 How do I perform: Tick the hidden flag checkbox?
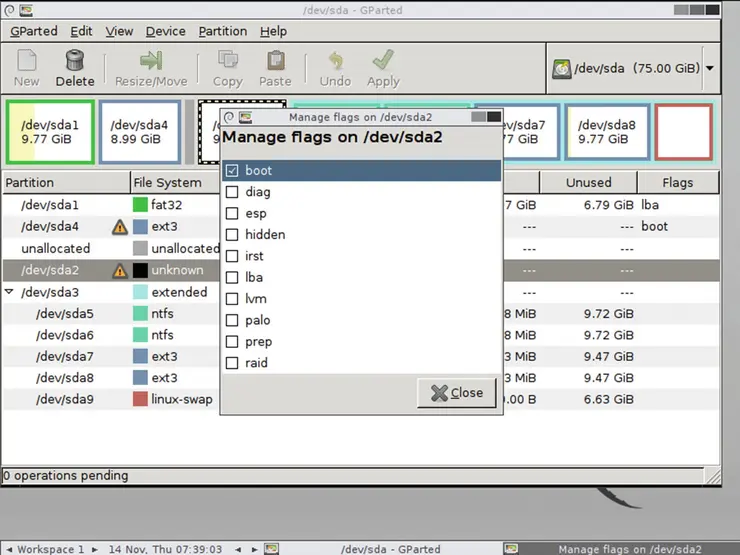click(x=232, y=235)
